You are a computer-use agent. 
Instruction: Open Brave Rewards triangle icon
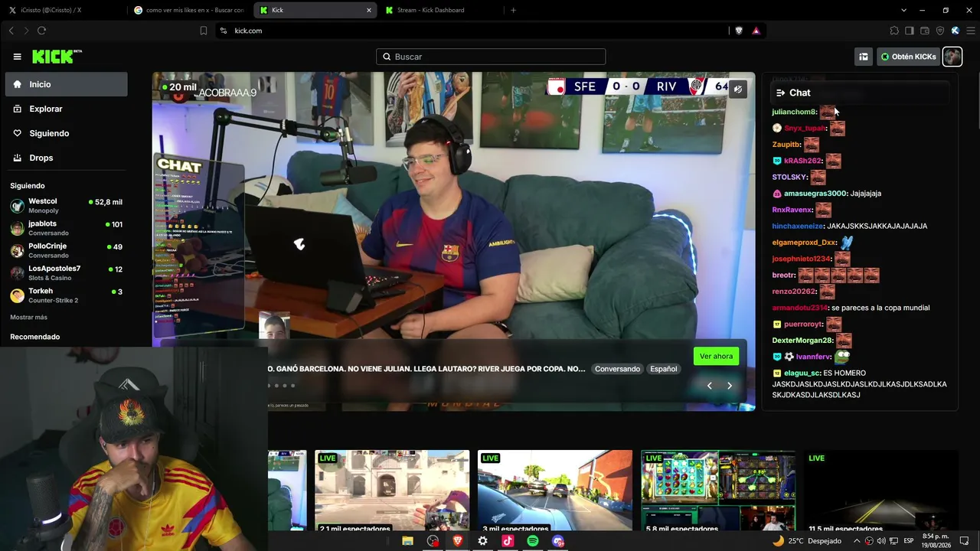click(x=756, y=31)
